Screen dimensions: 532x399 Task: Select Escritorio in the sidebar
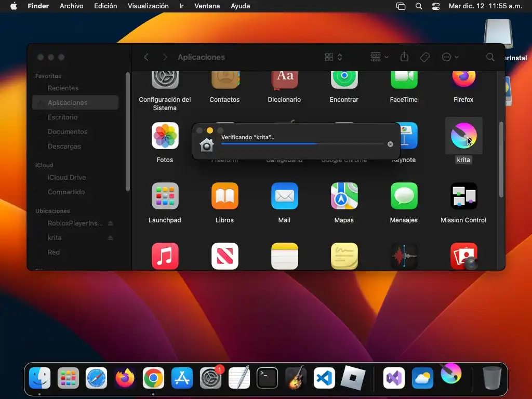75,117
